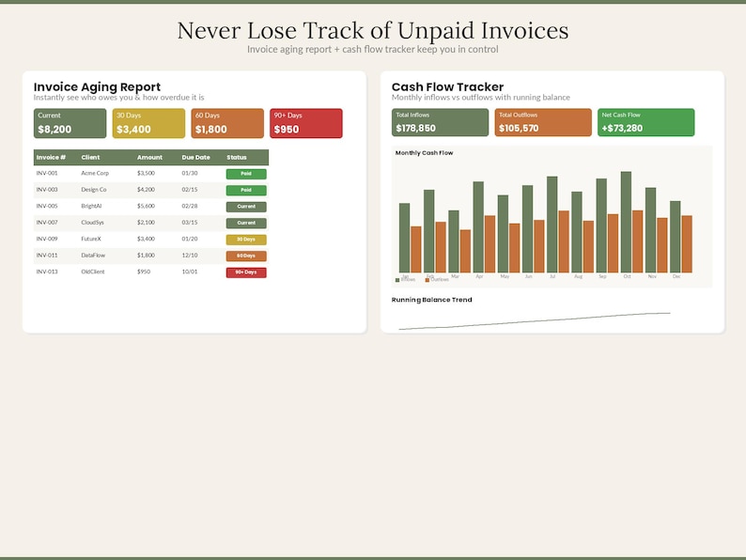Click the OldClient client cell
This screenshot has height=560, width=746.
[x=93, y=272]
